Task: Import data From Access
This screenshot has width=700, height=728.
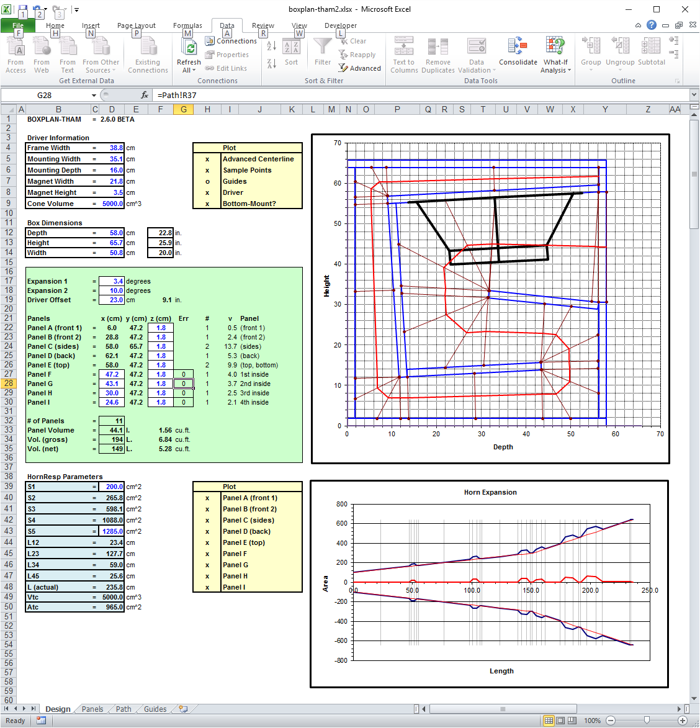Action: pyautogui.click(x=16, y=55)
